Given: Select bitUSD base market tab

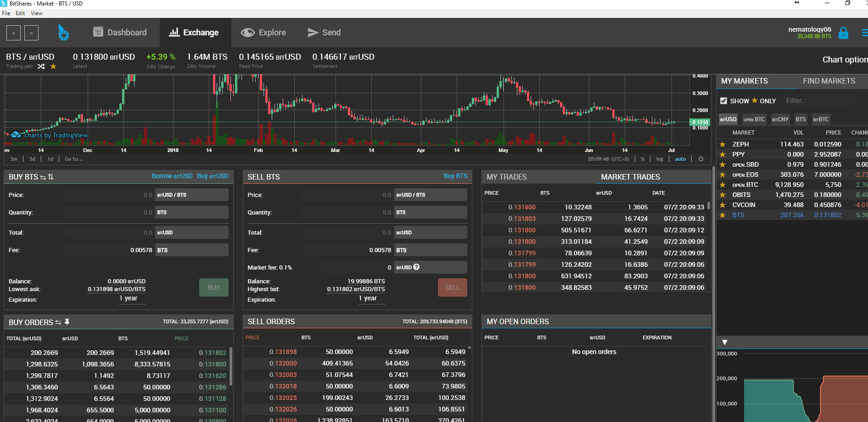Looking at the screenshot, I should pos(728,119).
